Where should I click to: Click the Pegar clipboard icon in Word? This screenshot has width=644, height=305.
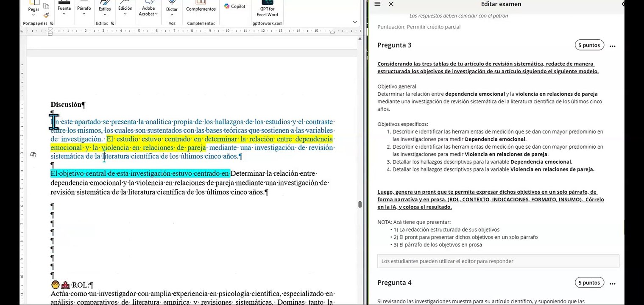point(33,3)
